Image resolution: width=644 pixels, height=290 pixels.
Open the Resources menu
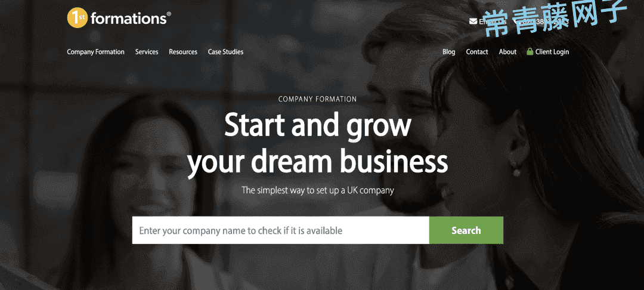coord(183,52)
